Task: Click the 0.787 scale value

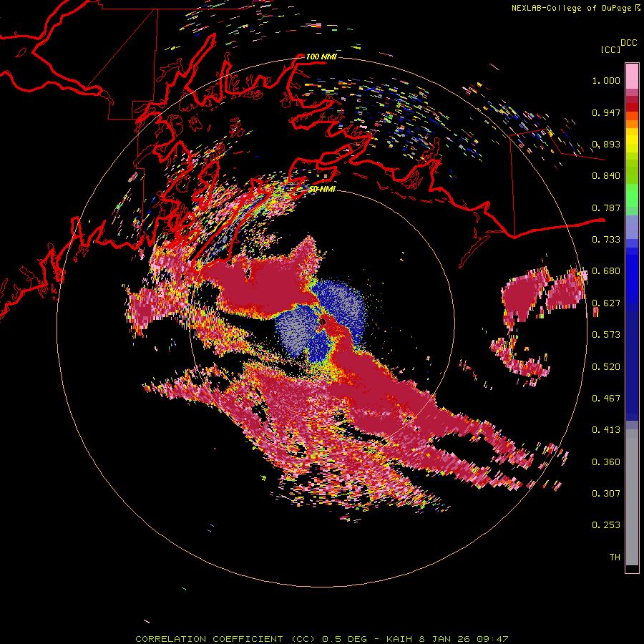Action: click(606, 208)
